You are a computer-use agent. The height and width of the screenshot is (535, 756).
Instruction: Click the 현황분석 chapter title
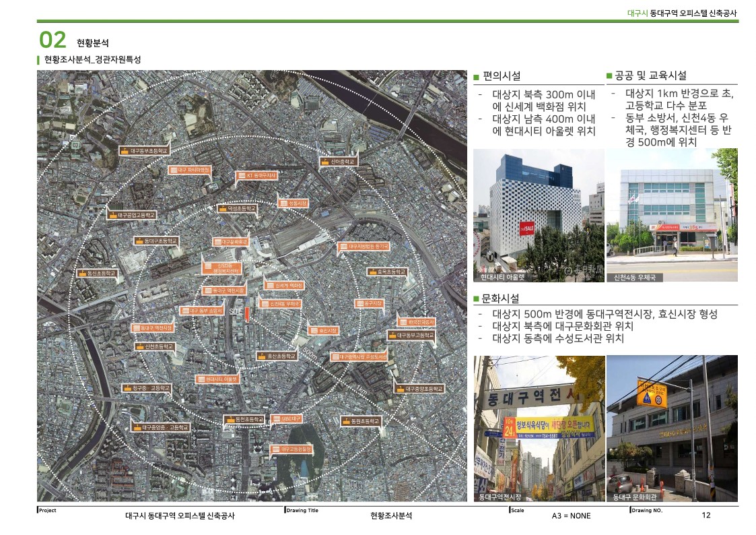pos(93,43)
